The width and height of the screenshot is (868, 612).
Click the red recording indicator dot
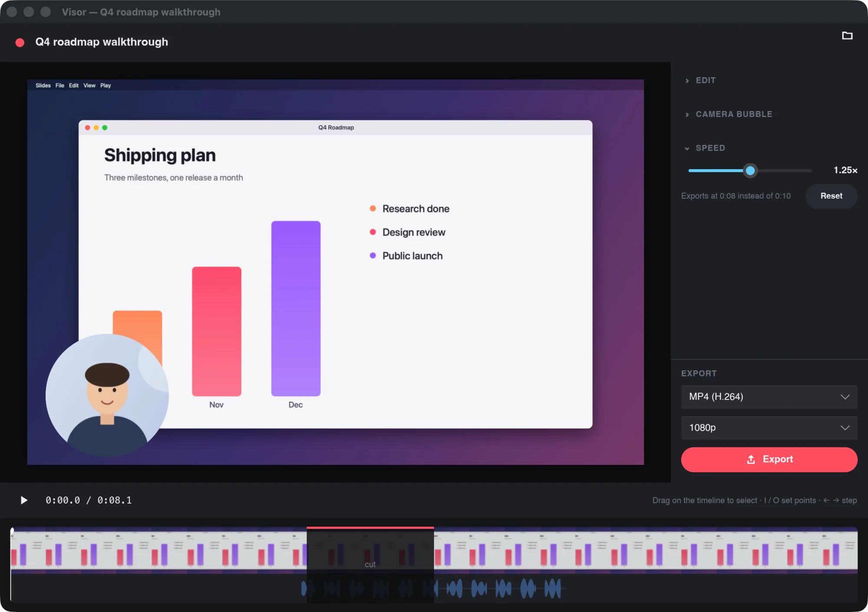point(20,43)
